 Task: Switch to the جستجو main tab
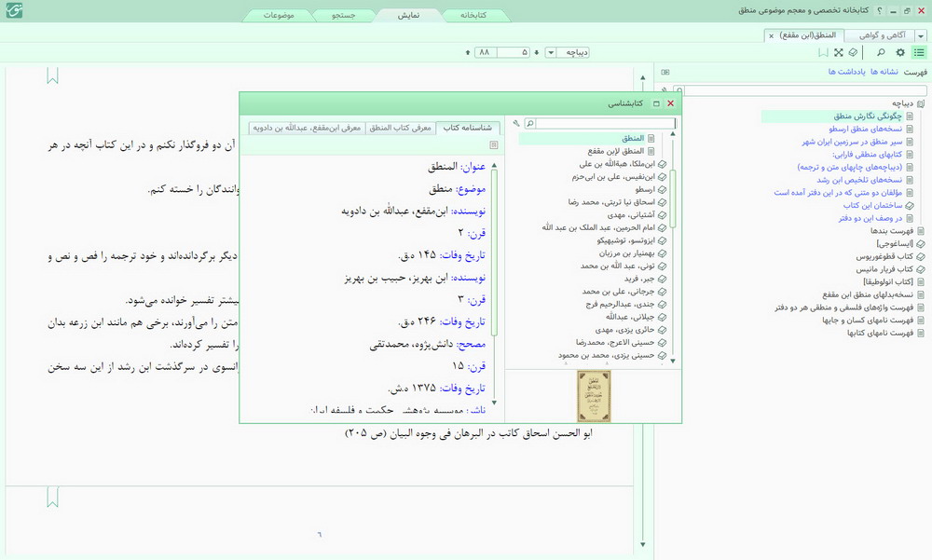[344, 15]
